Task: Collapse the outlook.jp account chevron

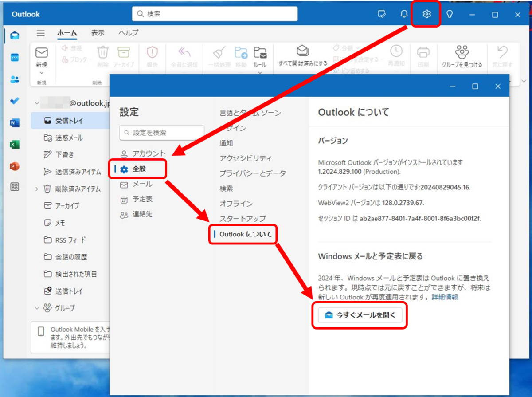Action: (36, 103)
